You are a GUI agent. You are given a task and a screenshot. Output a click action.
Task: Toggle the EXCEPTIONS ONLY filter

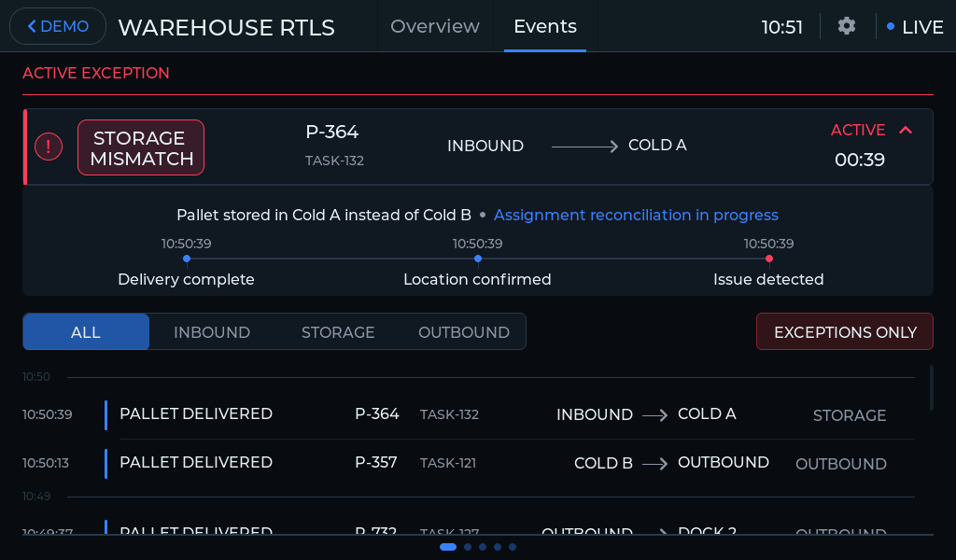(x=845, y=332)
